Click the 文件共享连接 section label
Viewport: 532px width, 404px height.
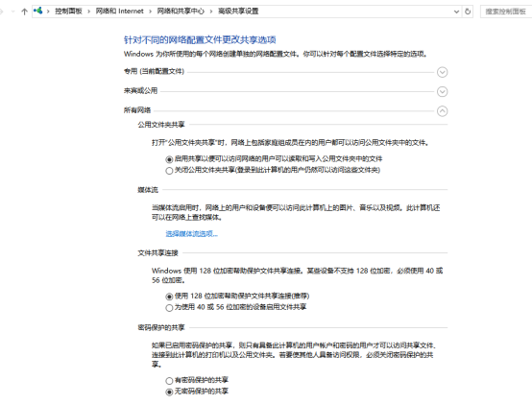pyautogui.click(x=157, y=252)
